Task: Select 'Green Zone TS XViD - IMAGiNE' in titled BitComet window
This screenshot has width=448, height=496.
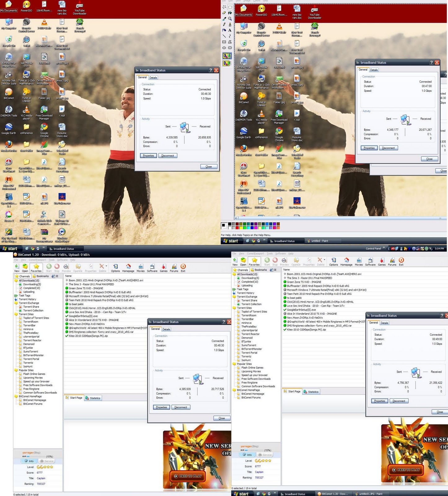Action: pyautogui.click(x=86, y=288)
